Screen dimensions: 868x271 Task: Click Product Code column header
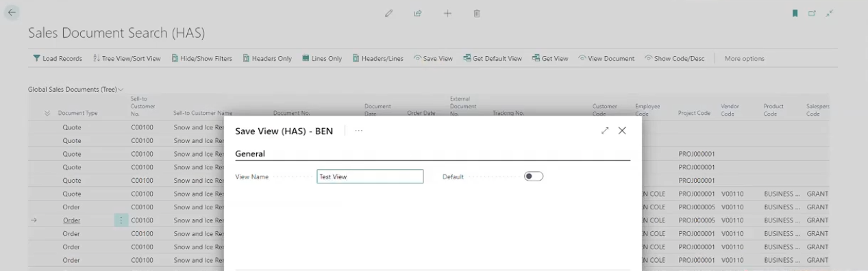[x=773, y=109]
